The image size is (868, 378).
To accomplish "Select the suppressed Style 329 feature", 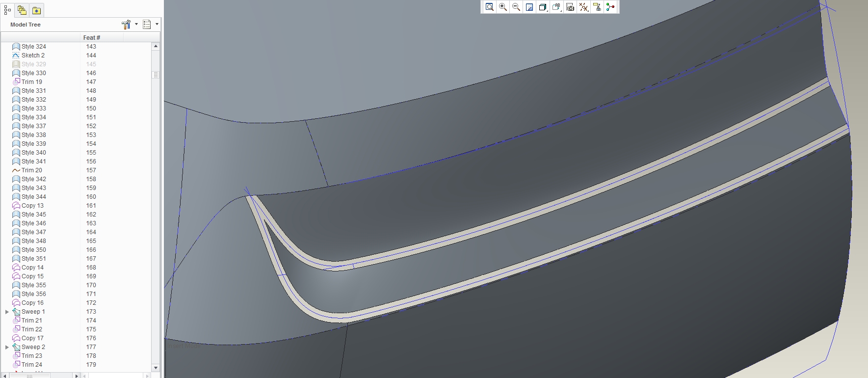I will [x=34, y=64].
